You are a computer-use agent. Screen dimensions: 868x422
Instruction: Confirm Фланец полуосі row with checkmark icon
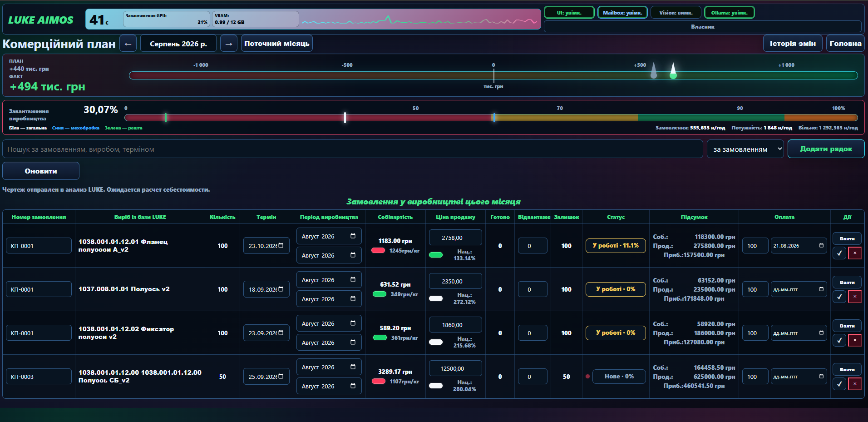[x=839, y=253]
